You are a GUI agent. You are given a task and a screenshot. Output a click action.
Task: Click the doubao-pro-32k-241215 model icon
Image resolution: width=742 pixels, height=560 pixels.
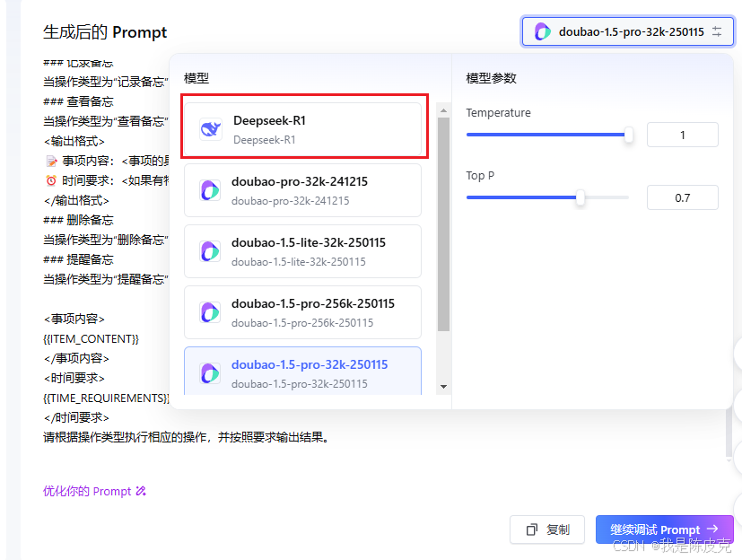click(x=210, y=190)
